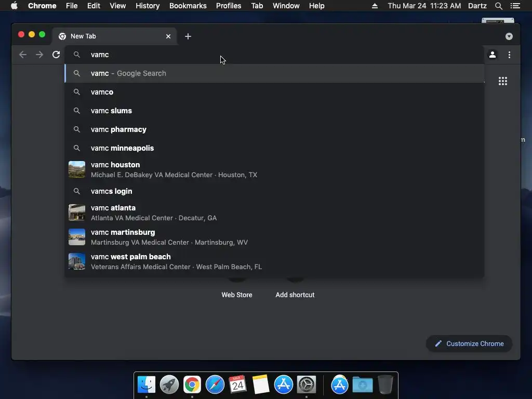Click the Dartz user name in menu bar
Screen dimensions: 532x399
477,6
